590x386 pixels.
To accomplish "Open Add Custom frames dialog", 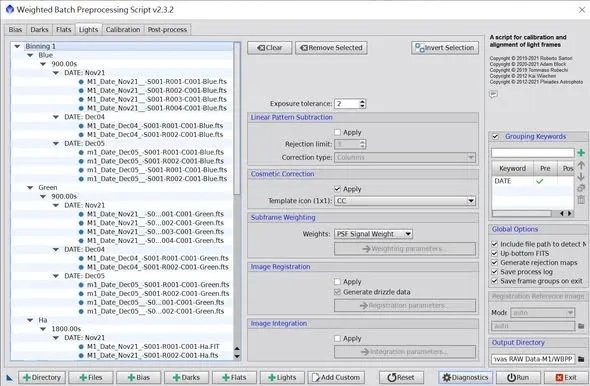I will tap(336, 377).
